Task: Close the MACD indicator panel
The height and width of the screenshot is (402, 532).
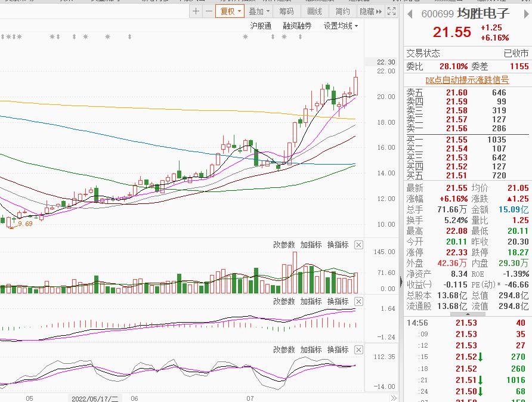Action: pyautogui.click(x=358, y=301)
